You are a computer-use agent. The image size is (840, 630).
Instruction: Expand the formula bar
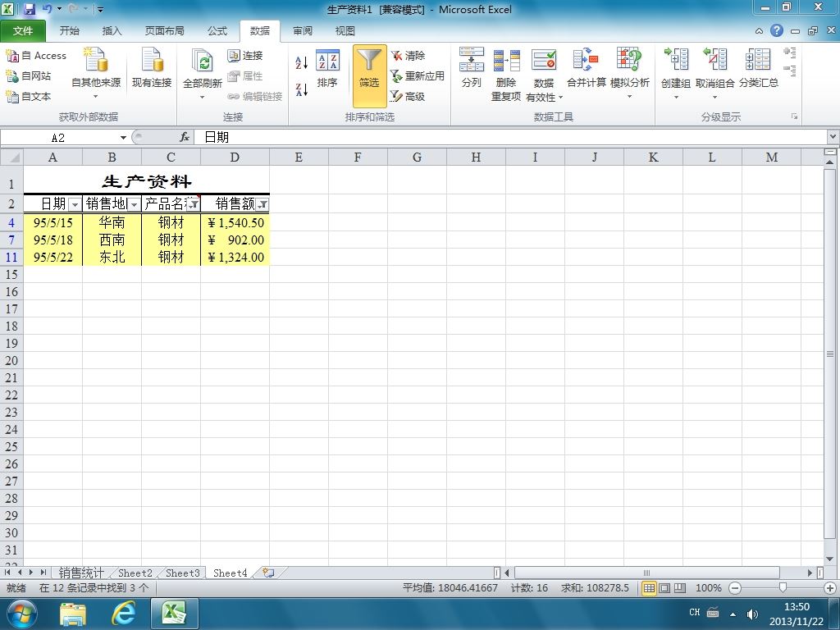coord(833,137)
